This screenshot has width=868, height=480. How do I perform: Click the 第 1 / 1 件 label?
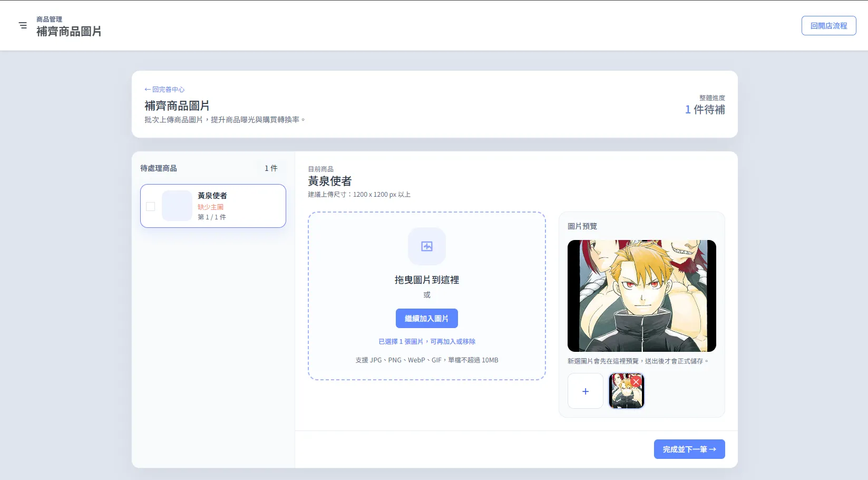point(212,217)
